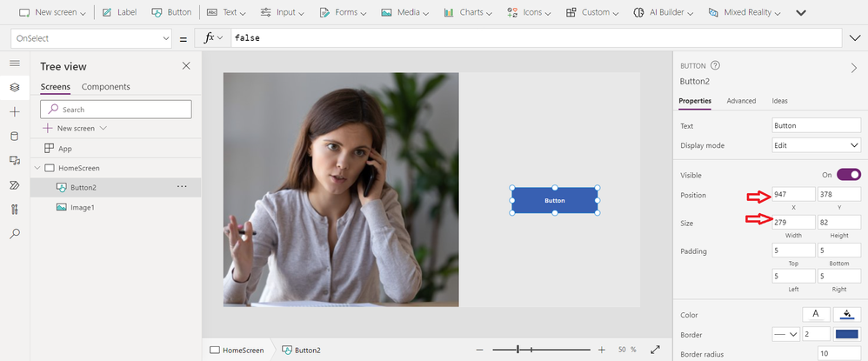Open the Icons dropdown
Image resolution: width=868 pixels, height=361 pixels.
(529, 12)
